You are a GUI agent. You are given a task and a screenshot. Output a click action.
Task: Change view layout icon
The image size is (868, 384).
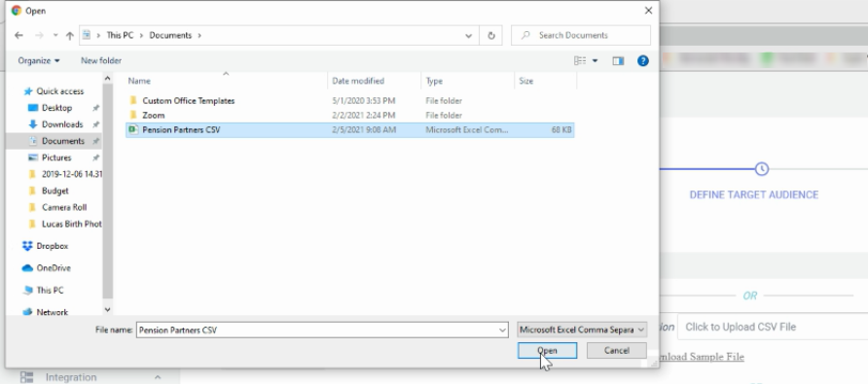(x=580, y=61)
